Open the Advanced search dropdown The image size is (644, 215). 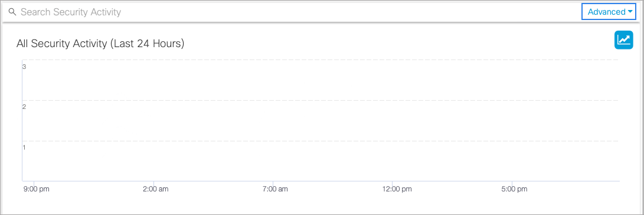(609, 12)
